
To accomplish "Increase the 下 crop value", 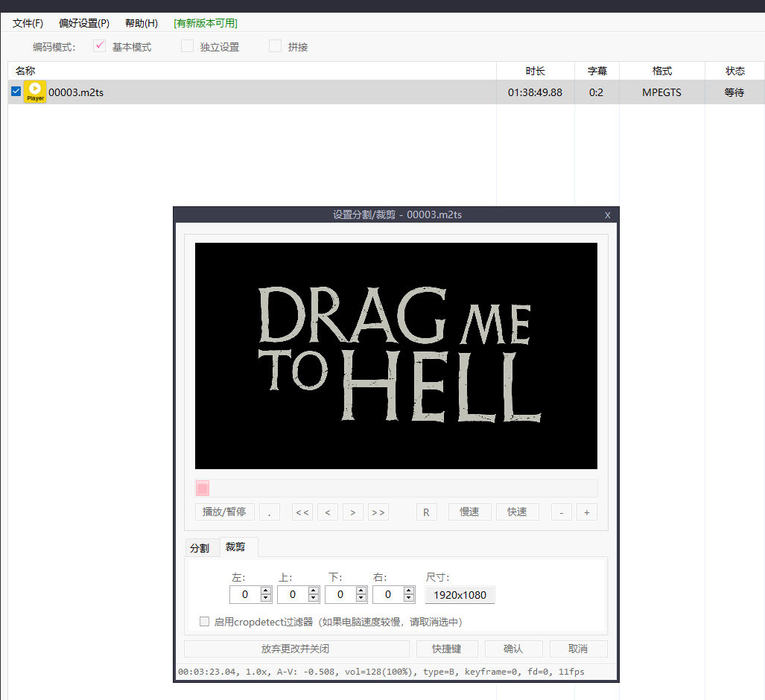I will [361, 591].
